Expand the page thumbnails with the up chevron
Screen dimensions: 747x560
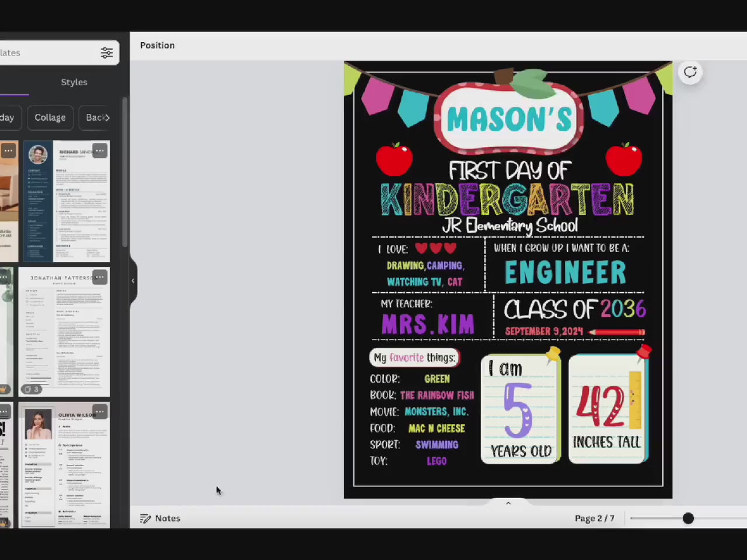click(508, 503)
